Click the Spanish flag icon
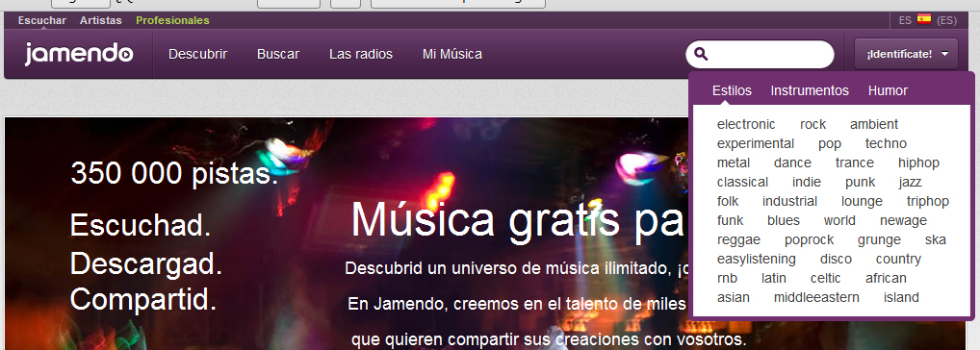This screenshot has height=350, width=980. [x=924, y=19]
